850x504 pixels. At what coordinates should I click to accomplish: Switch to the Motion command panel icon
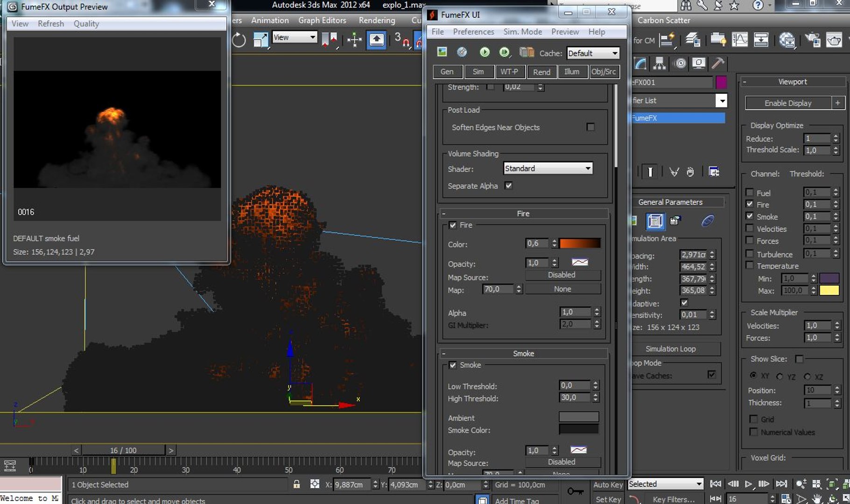(x=680, y=63)
